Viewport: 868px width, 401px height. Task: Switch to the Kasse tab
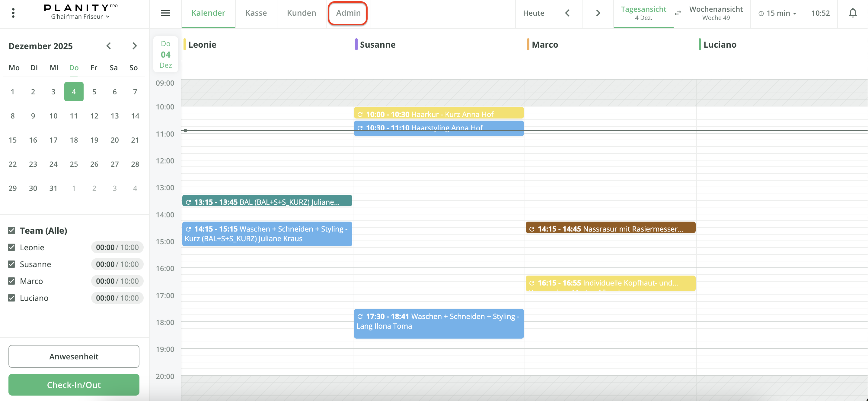coord(256,13)
